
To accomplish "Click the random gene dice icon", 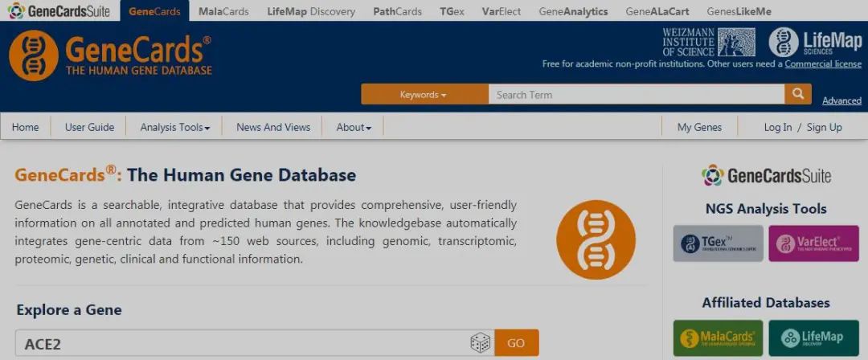I will click(480, 343).
